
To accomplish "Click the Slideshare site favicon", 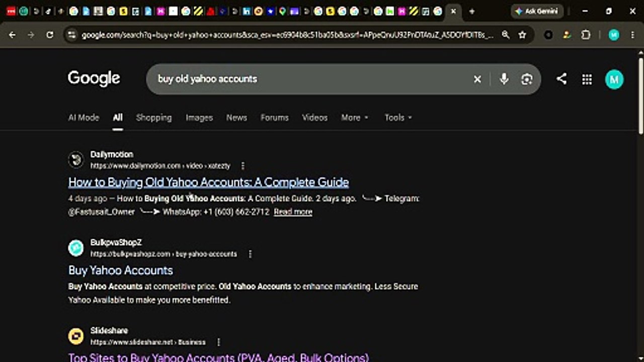I will [x=76, y=336].
